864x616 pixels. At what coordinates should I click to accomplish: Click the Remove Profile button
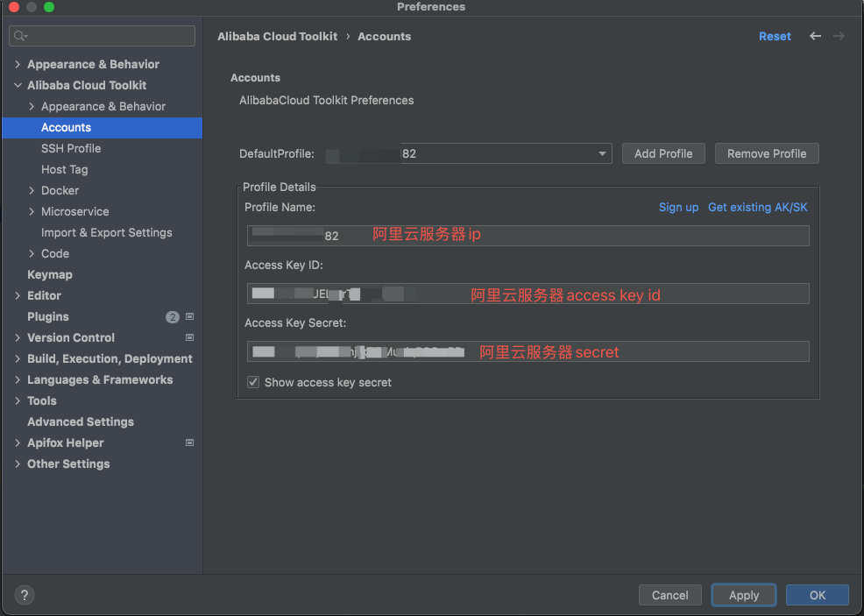point(767,153)
